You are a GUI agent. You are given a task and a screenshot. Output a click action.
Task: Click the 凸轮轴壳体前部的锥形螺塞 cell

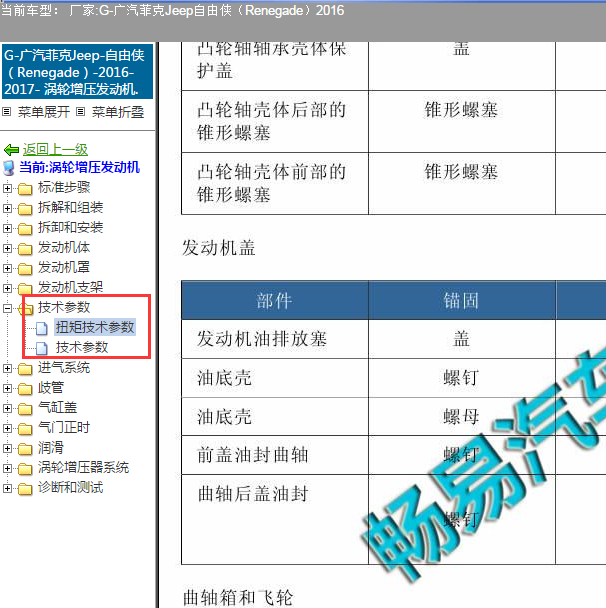pos(275,183)
